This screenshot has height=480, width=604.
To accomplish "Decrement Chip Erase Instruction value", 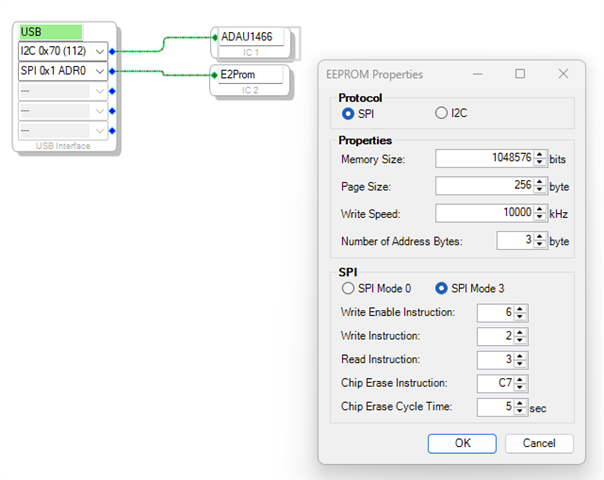I will coord(520,387).
